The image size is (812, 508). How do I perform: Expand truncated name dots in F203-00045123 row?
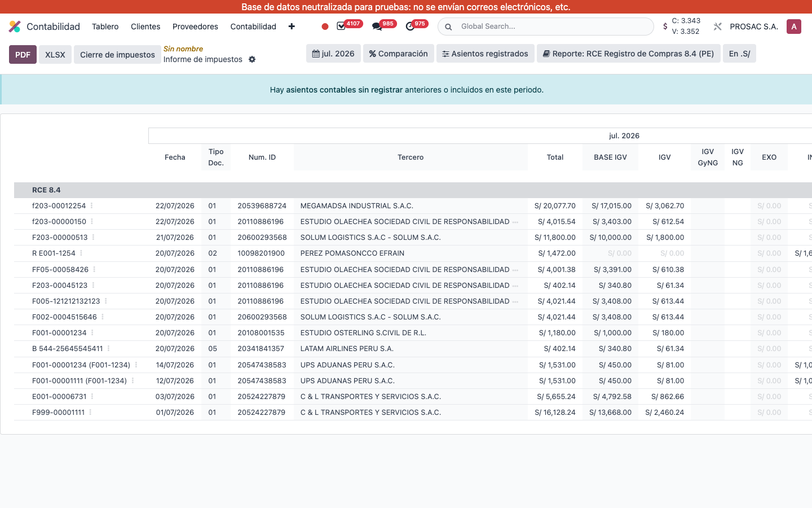pyautogui.click(x=515, y=286)
